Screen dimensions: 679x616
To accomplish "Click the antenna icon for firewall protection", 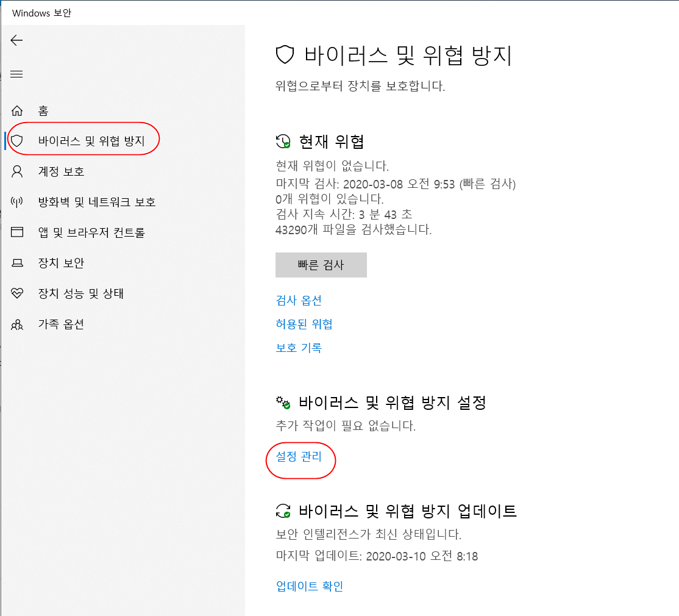I will click(x=17, y=202).
